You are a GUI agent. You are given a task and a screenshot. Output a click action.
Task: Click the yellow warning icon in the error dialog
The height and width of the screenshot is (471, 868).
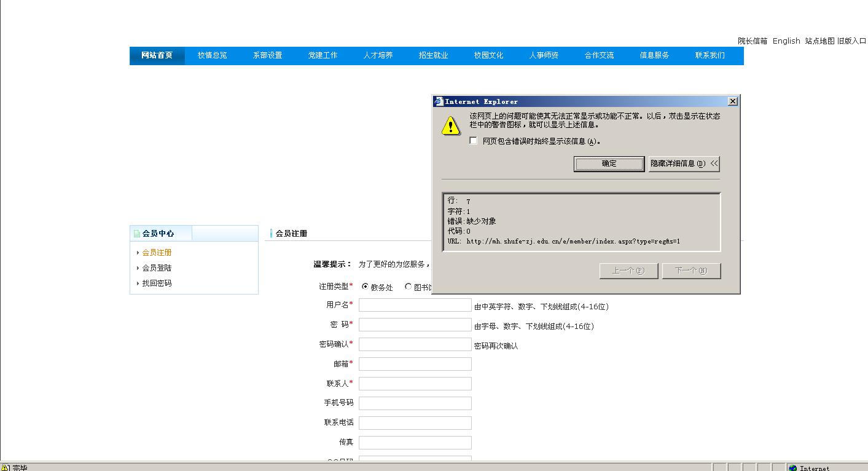click(x=451, y=126)
